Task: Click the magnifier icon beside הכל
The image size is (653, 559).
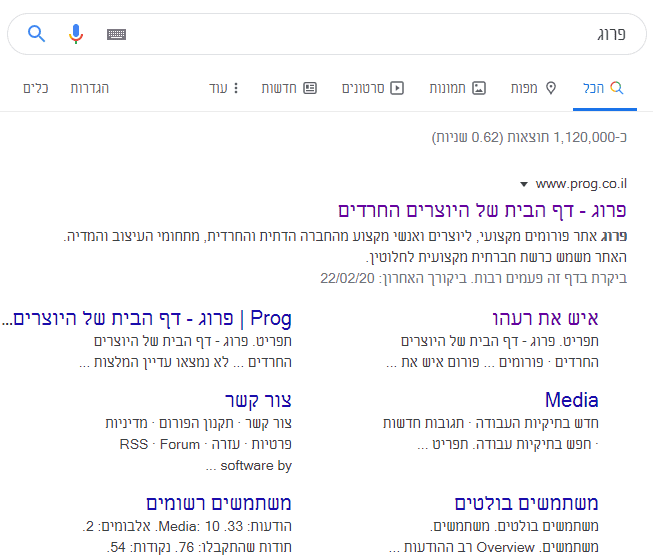Action: coord(617,88)
